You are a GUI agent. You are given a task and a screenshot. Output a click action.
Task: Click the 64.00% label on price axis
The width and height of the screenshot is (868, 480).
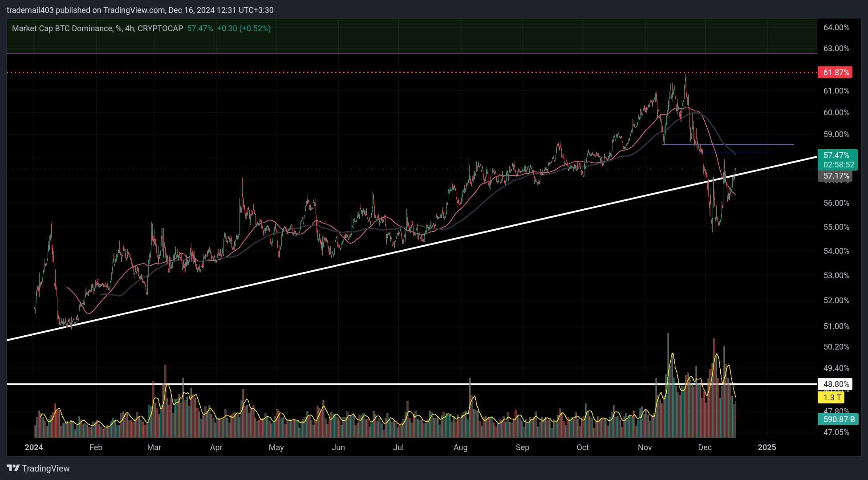coord(836,28)
